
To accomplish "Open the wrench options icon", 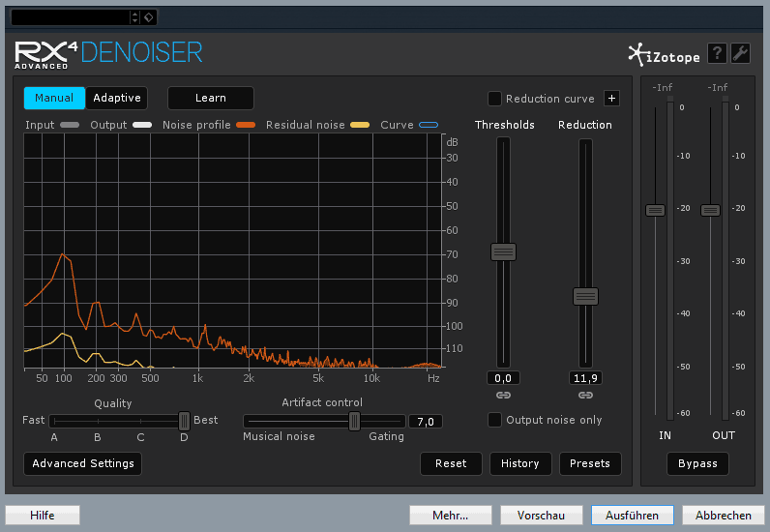I will click(x=740, y=53).
